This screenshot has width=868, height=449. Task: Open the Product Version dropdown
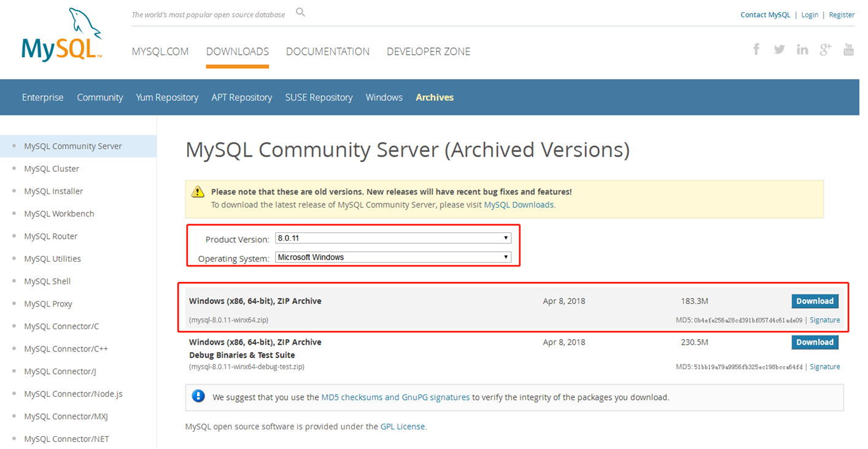pyautogui.click(x=393, y=238)
